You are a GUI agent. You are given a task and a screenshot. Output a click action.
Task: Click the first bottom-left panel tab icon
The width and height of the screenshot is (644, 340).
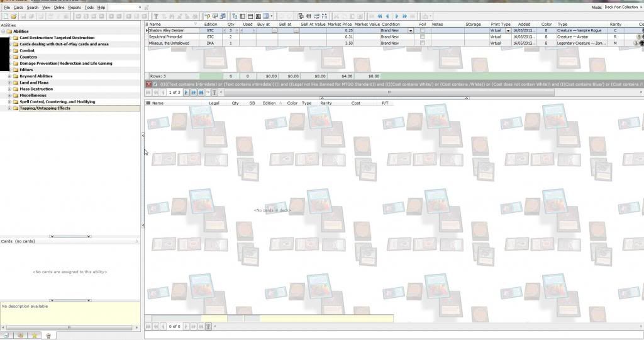tap(6, 336)
